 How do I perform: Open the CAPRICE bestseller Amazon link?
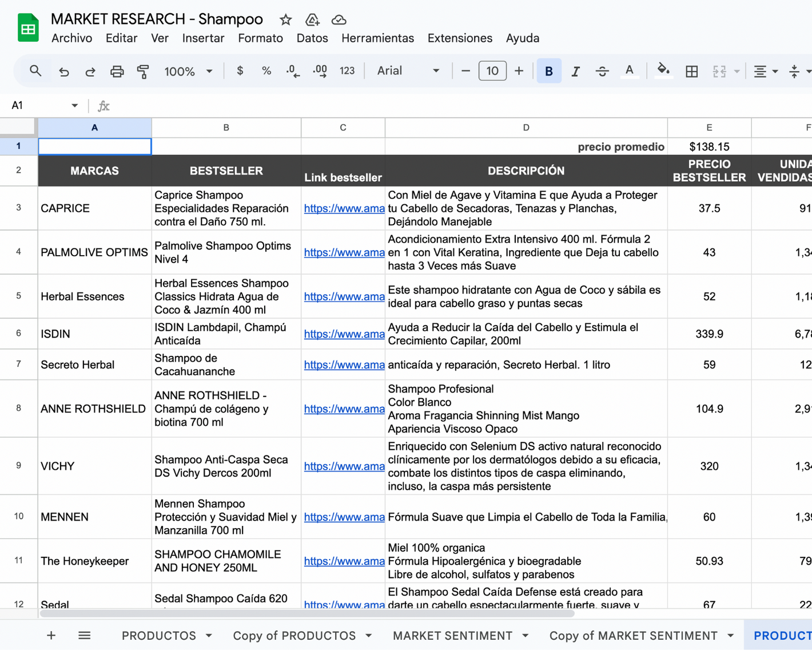(x=344, y=209)
